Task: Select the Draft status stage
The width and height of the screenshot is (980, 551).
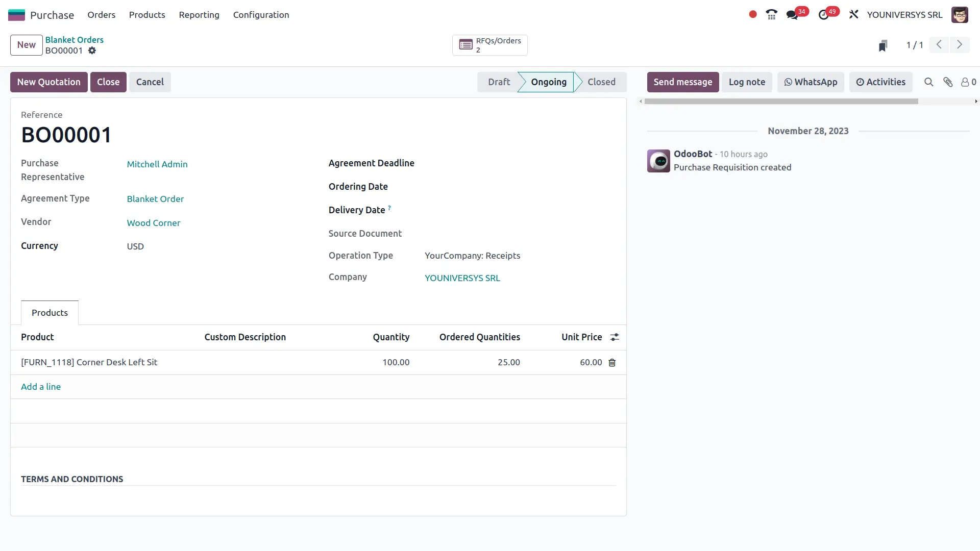Action: pos(499,82)
